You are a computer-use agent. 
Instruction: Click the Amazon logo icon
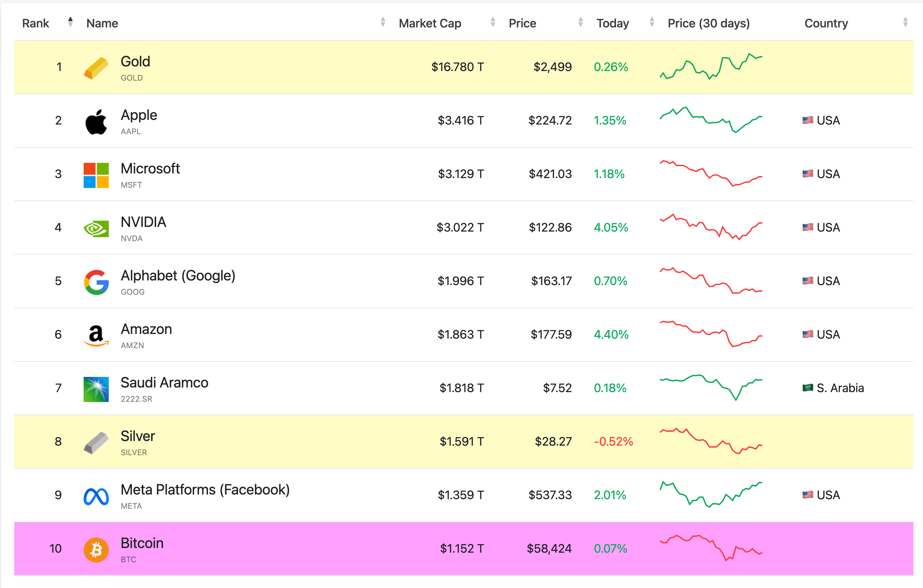coord(96,336)
